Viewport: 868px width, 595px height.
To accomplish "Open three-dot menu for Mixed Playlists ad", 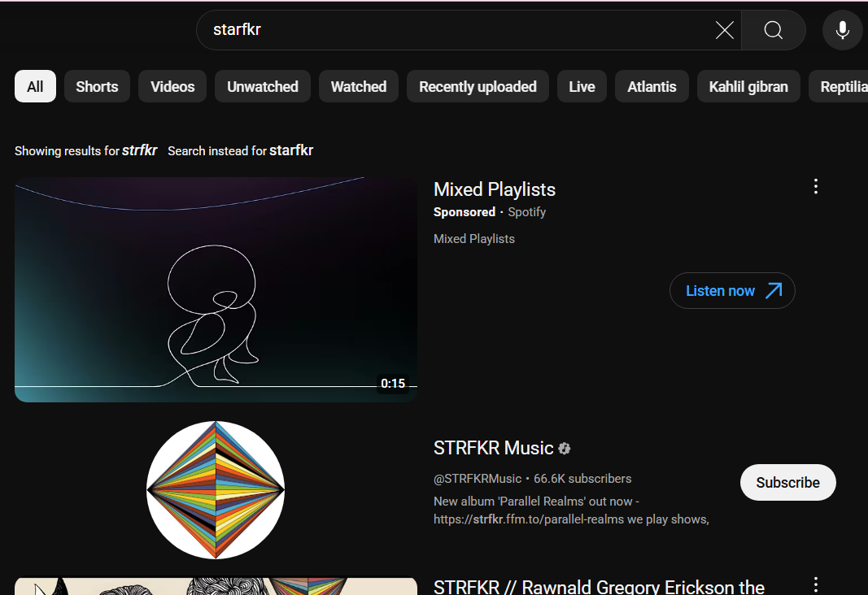I will pos(816,186).
